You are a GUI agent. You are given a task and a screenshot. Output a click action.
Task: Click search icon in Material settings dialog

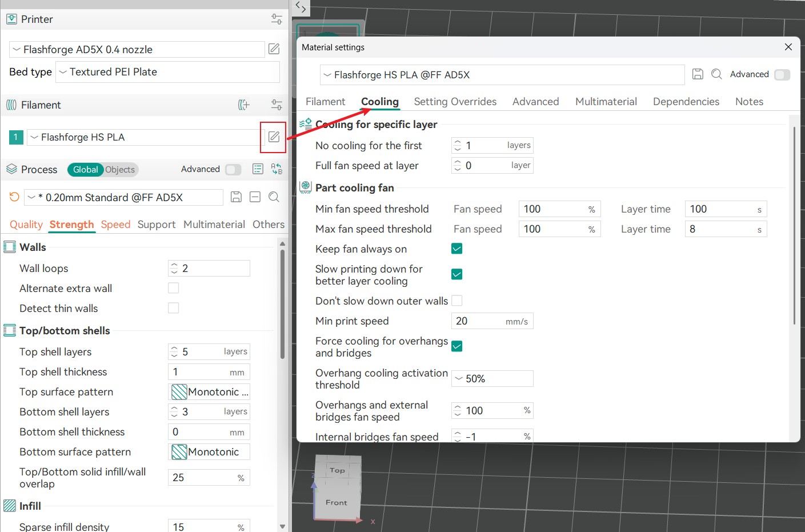(x=716, y=74)
